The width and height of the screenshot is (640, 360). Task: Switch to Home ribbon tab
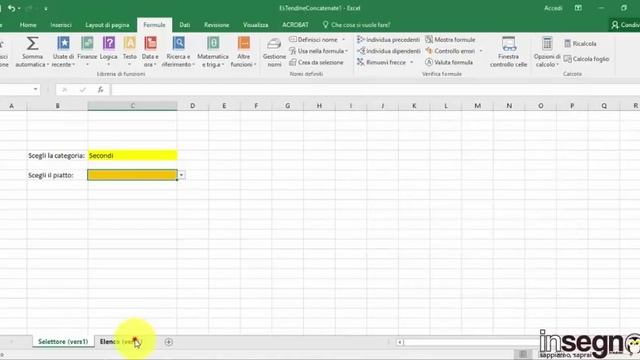click(x=28, y=25)
